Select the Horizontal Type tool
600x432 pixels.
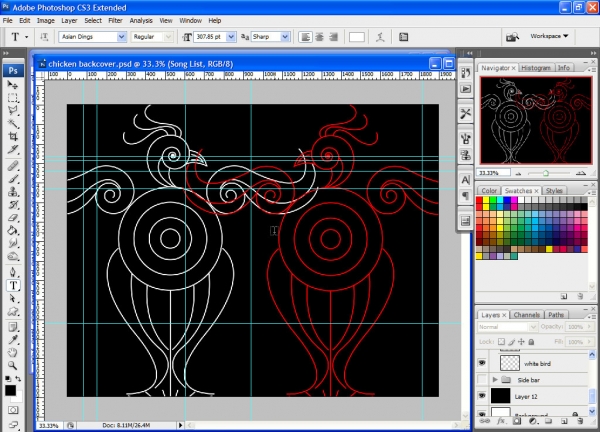click(x=13, y=285)
